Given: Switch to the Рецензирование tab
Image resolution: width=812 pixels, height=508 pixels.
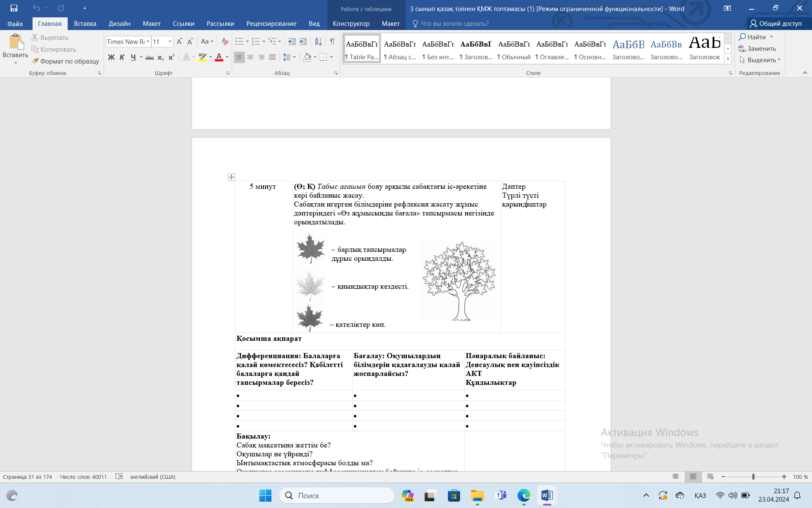Looking at the screenshot, I should point(271,24).
